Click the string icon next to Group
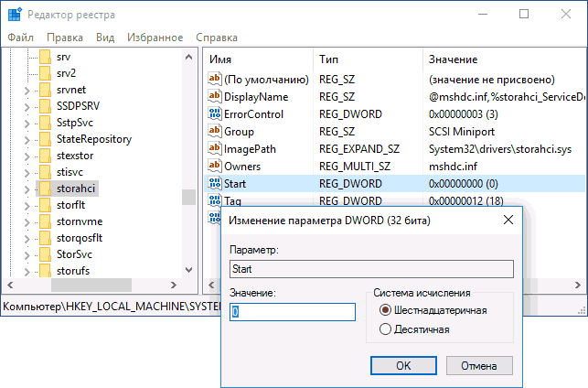588x388 pixels. (x=215, y=131)
